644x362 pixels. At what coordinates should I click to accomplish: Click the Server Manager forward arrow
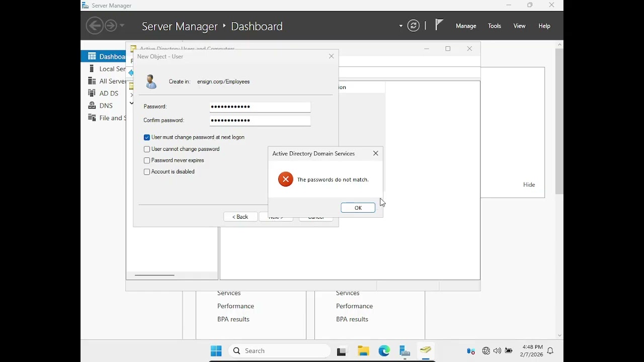click(x=110, y=26)
